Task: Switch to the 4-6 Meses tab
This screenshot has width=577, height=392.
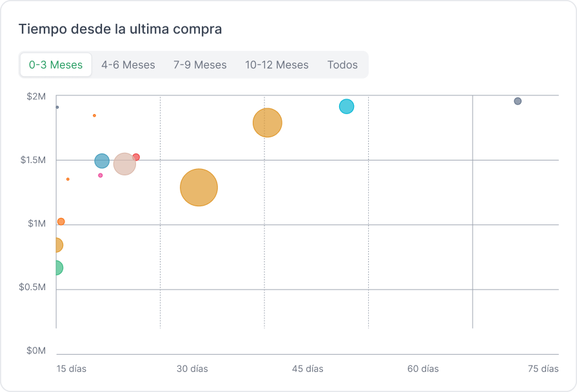Action: [128, 65]
